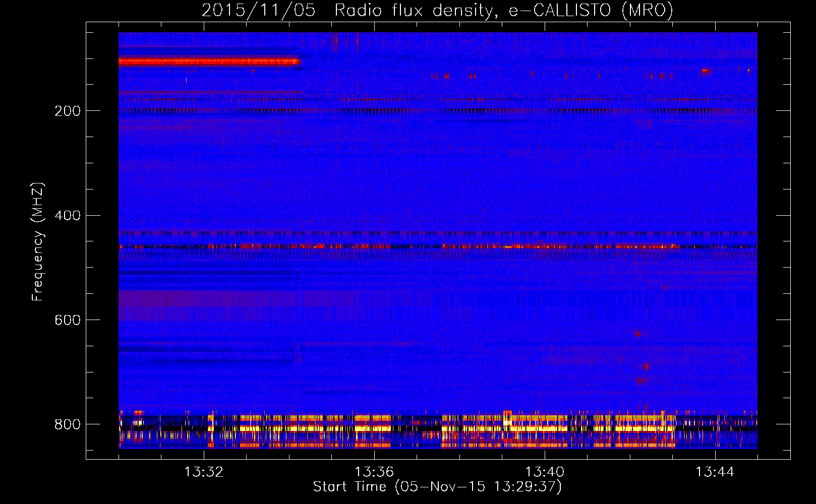The height and width of the screenshot is (504, 816).
Task: Click the 13:40 time tick label
Action: [x=545, y=472]
